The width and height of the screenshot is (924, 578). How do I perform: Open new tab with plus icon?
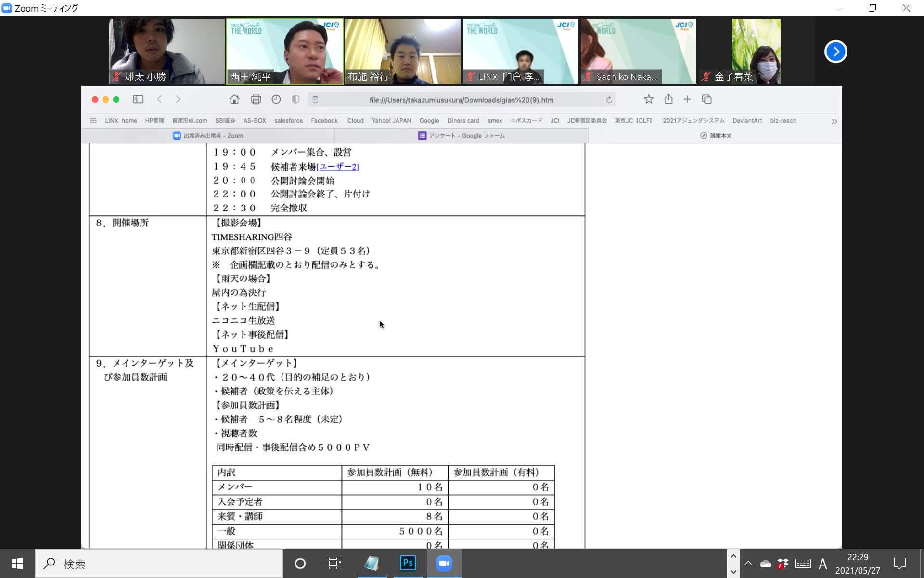coord(687,99)
